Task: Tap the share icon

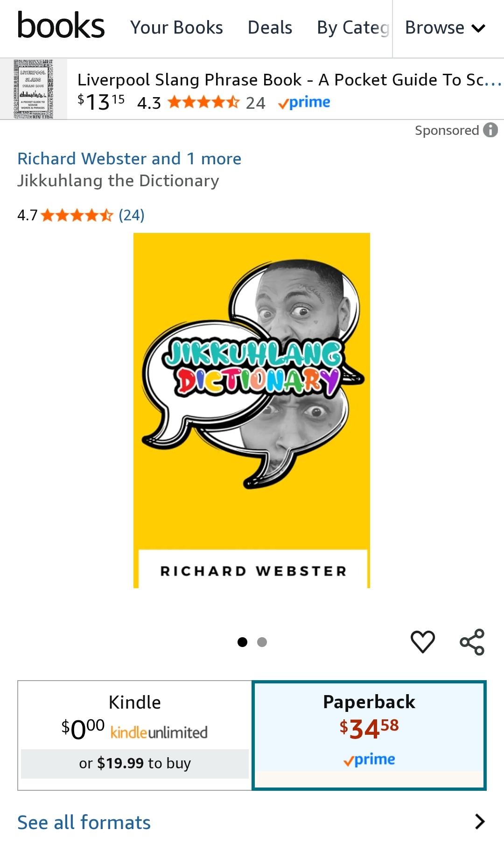Action: tap(472, 642)
